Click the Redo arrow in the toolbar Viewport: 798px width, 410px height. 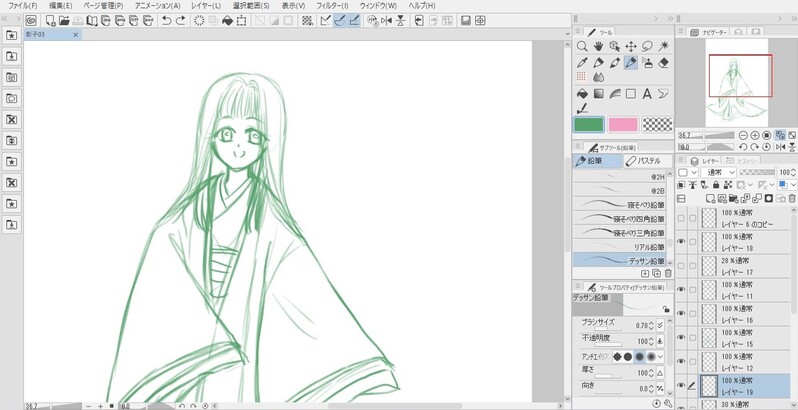[180, 20]
